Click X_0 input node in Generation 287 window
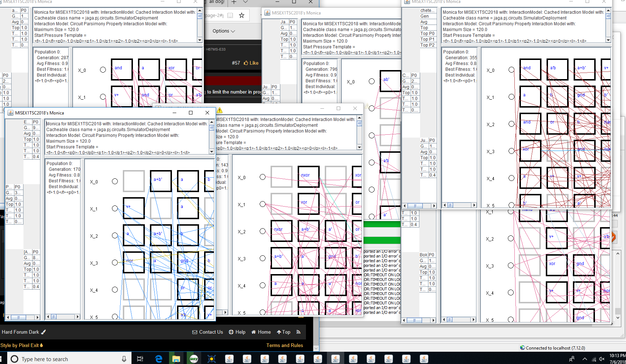The image size is (626, 364). pyautogui.click(x=103, y=70)
